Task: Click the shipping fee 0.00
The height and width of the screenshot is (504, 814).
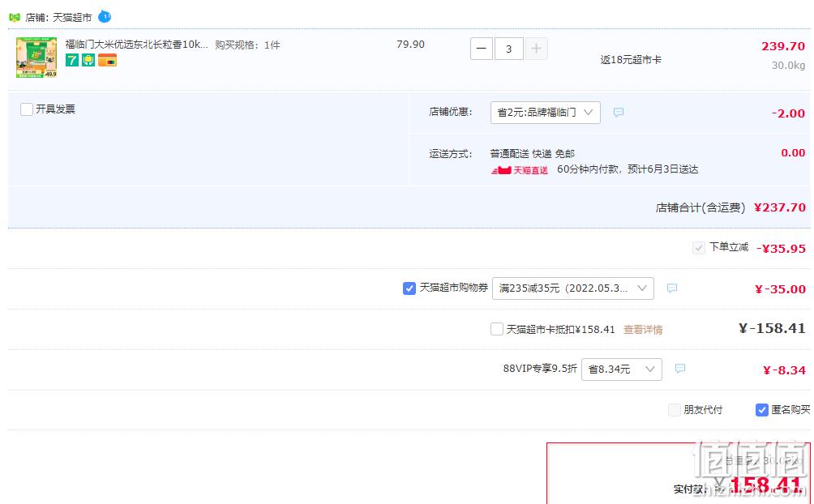Action: click(x=793, y=152)
